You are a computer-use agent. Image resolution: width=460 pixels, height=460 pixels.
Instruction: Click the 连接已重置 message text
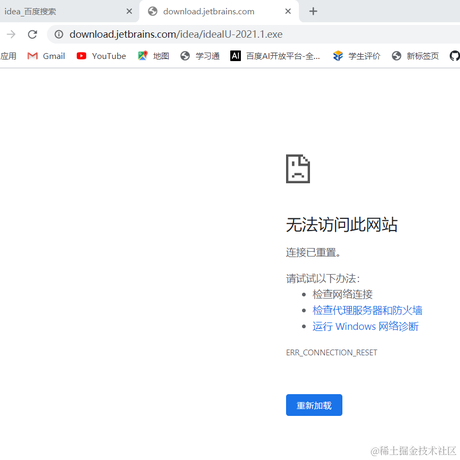313,253
